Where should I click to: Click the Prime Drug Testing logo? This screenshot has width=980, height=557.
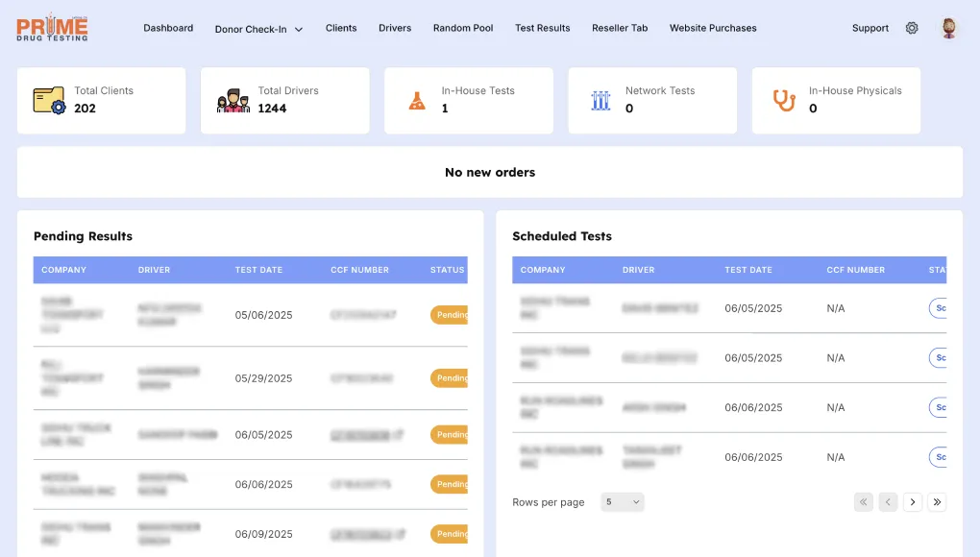click(x=52, y=28)
